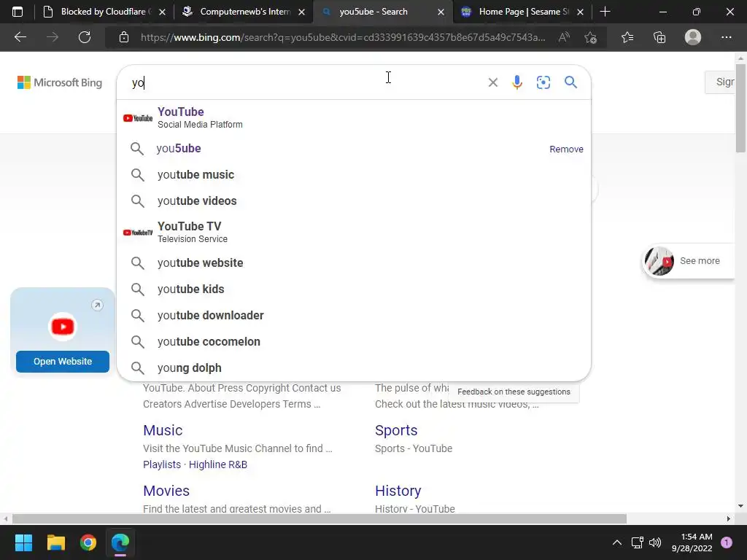
Task: Click the Open Website button
Action: tap(63, 362)
